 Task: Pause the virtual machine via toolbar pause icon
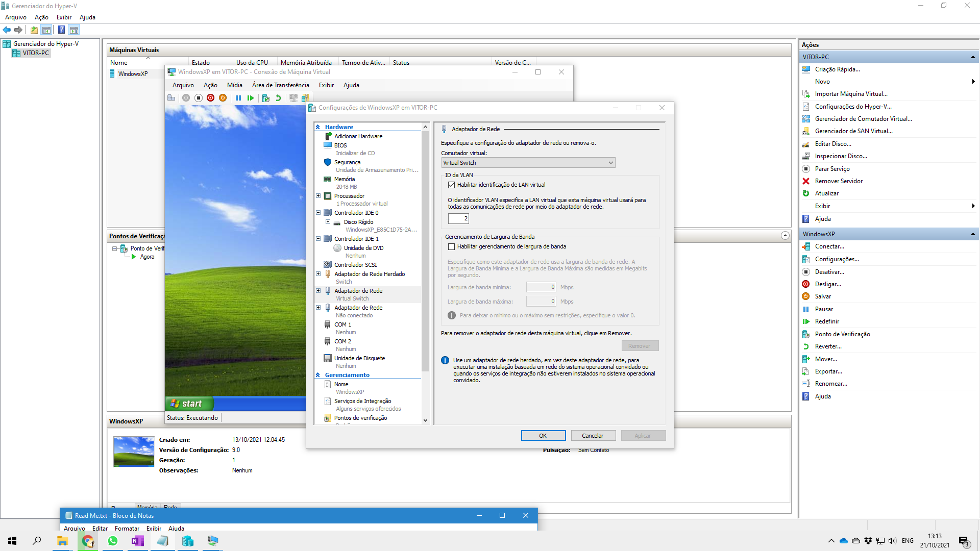pyautogui.click(x=238, y=98)
